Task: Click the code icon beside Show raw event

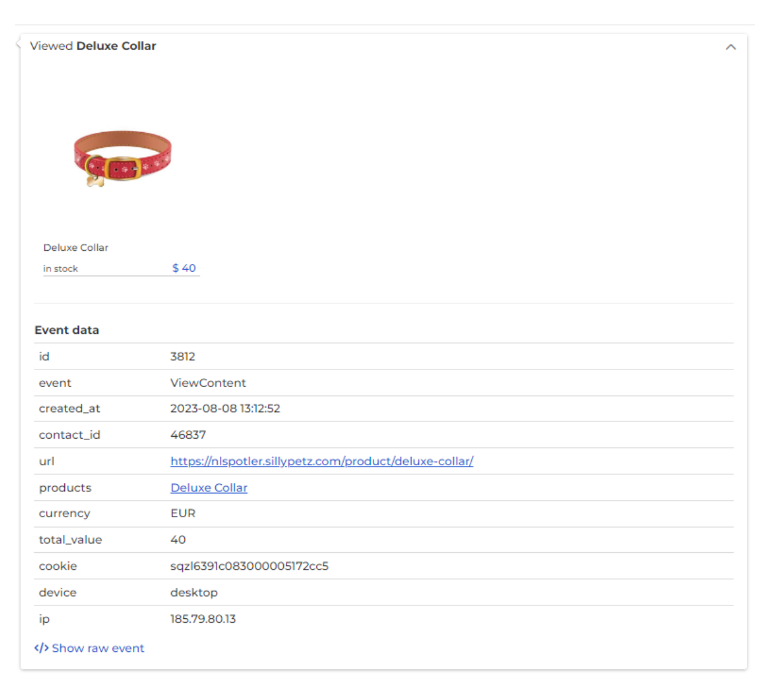Action: click(41, 648)
